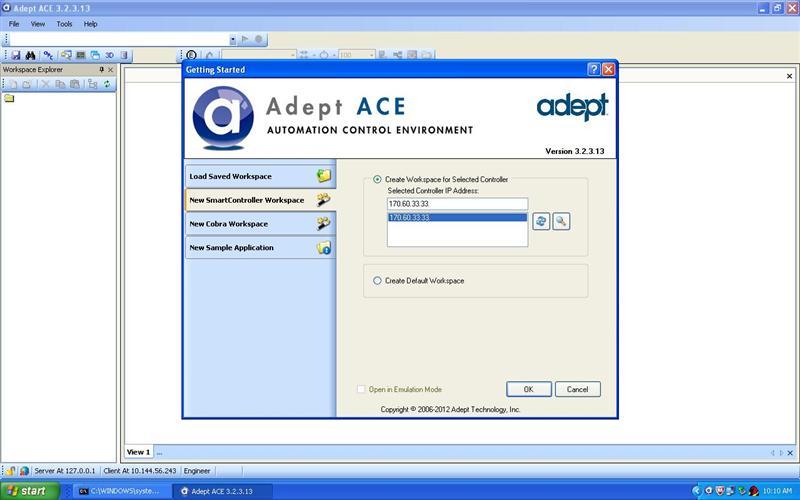Open the Windows start menu
The image size is (800, 500).
[x=29, y=491]
